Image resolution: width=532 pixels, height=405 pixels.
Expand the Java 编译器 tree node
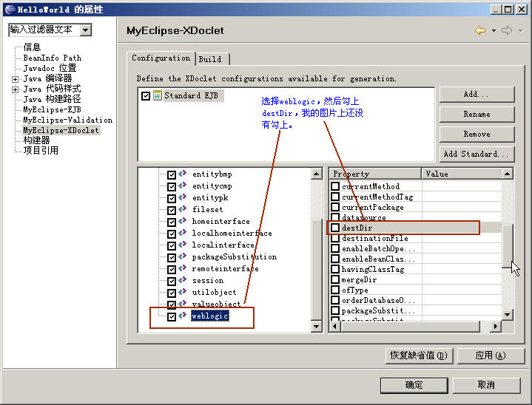(15, 79)
